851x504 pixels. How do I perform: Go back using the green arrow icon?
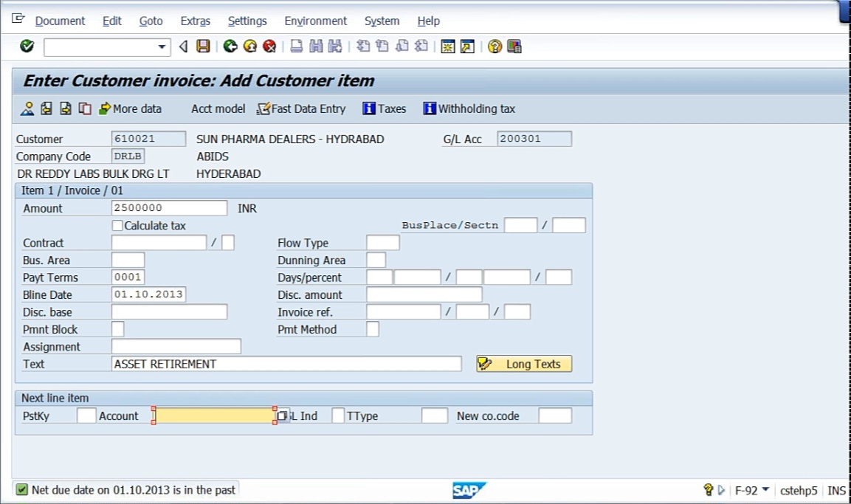[230, 46]
